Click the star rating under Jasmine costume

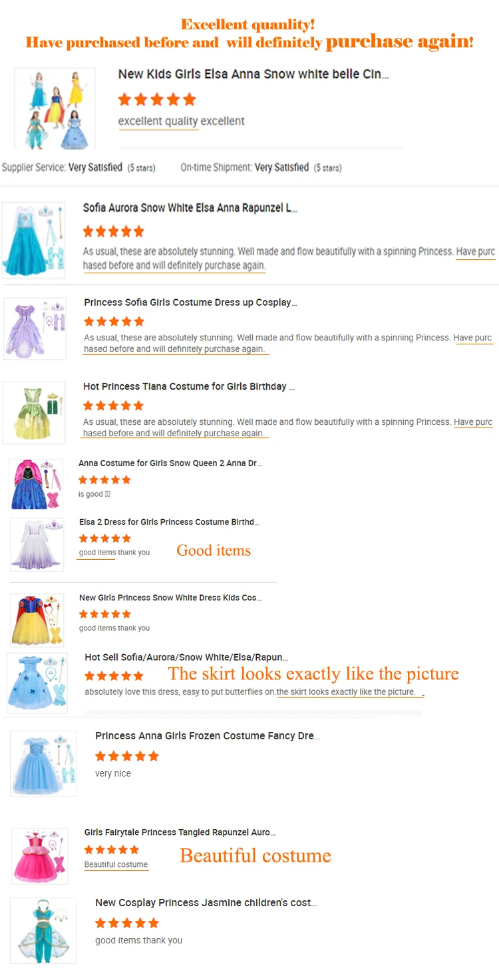tap(127, 923)
